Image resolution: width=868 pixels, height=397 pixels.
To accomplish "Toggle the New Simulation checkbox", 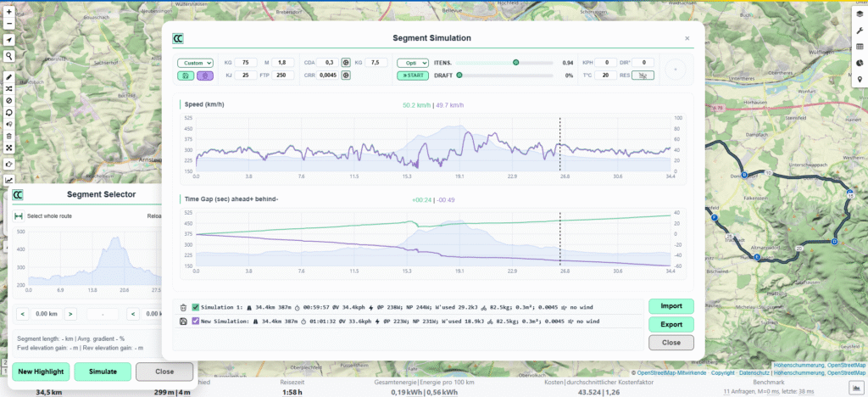I will tap(196, 321).
